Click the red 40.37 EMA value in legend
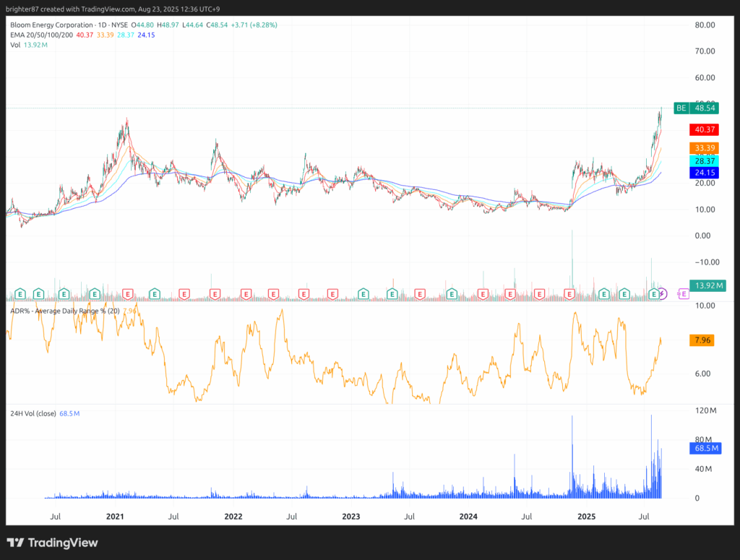The height and width of the screenshot is (560, 740). click(85, 35)
